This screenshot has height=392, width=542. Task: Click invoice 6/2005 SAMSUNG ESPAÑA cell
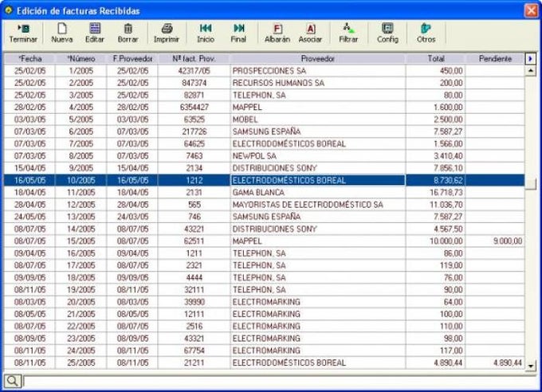(x=318, y=131)
